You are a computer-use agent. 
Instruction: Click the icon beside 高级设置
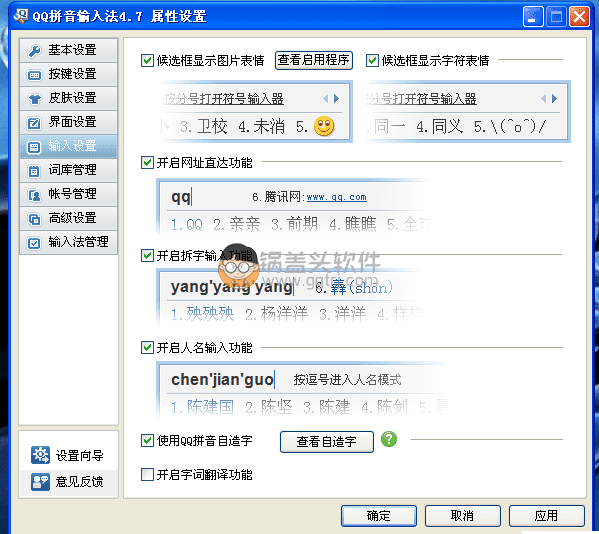pyautogui.click(x=34, y=219)
